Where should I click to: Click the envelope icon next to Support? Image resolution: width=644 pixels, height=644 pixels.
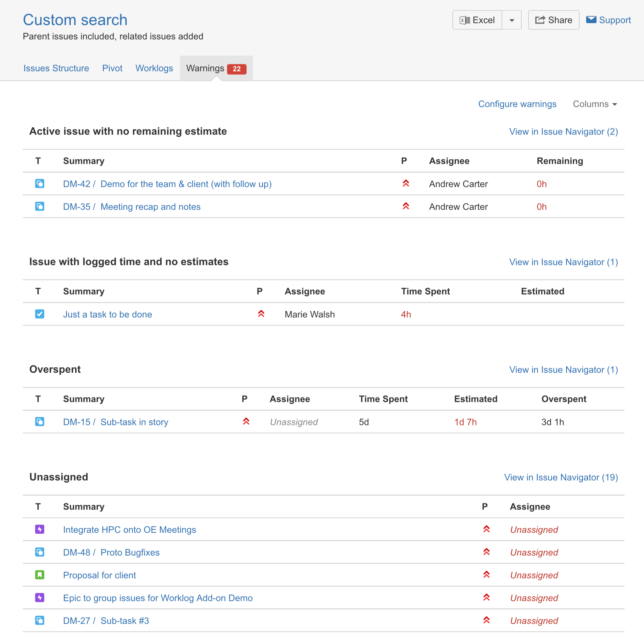pyautogui.click(x=591, y=20)
